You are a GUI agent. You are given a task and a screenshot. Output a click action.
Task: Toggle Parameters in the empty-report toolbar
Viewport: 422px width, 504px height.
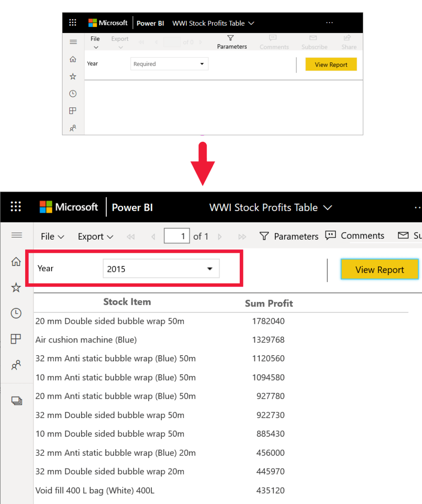tap(232, 42)
